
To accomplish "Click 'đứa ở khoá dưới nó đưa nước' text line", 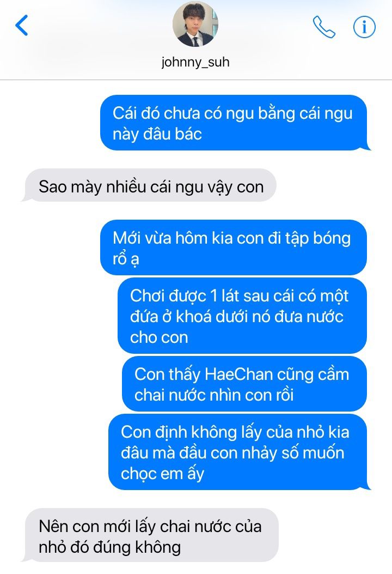I will coord(237,316).
